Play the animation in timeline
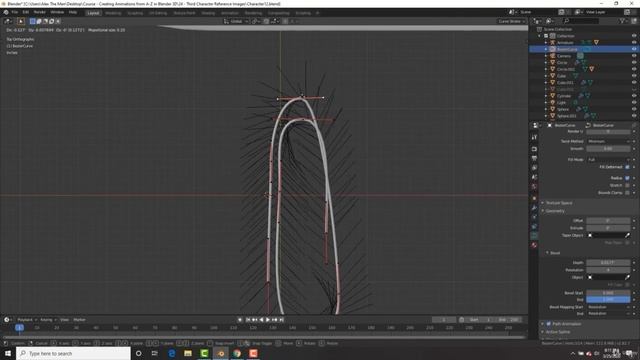 click(268, 320)
